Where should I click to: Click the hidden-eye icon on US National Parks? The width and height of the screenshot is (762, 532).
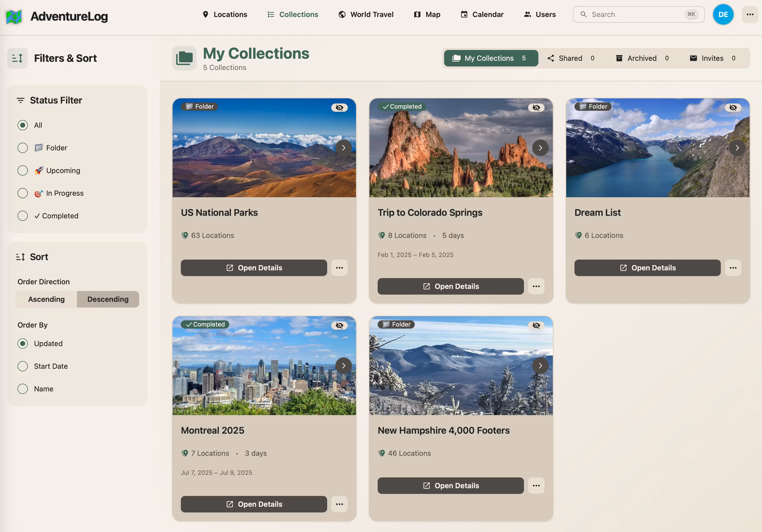339,107
